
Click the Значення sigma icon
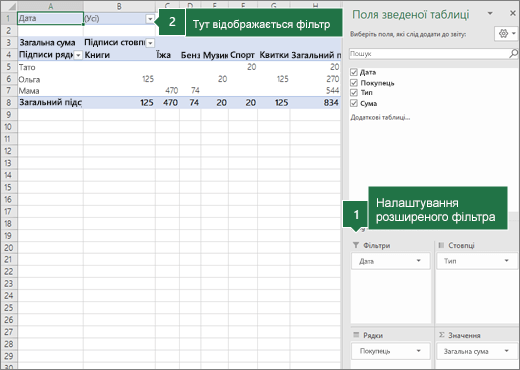[x=442, y=335]
